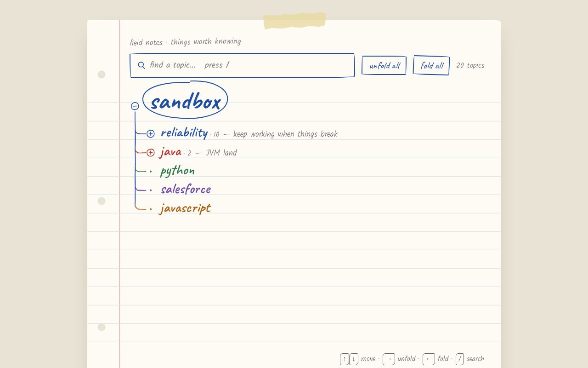Screen dimensions: 588x368
Task: Select the sandbox root topic
Action: pos(185,100)
